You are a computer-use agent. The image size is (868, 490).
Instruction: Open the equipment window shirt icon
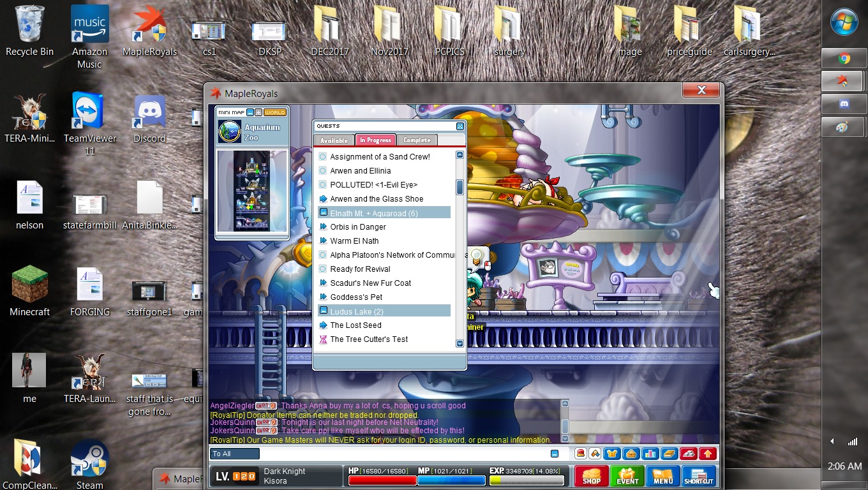click(613, 454)
